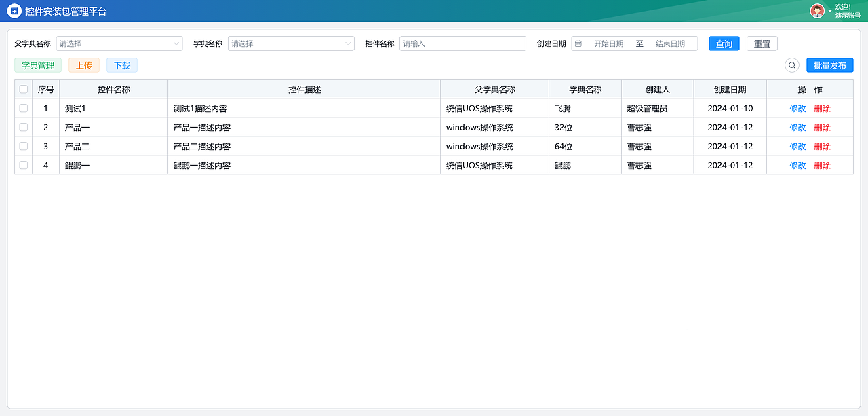Check the checkbox for row 测试1
The height and width of the screenshot is (416, 868).
coord(23,108)
